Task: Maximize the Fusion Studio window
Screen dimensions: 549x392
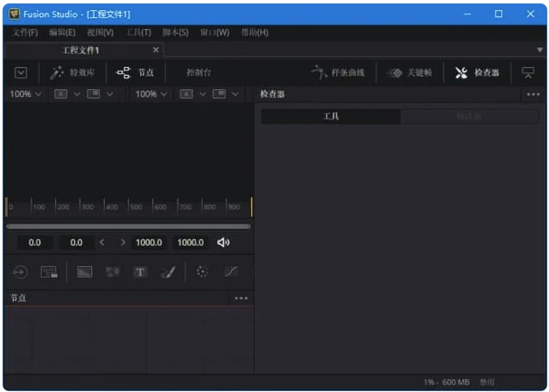Action: tap(499, 14)
